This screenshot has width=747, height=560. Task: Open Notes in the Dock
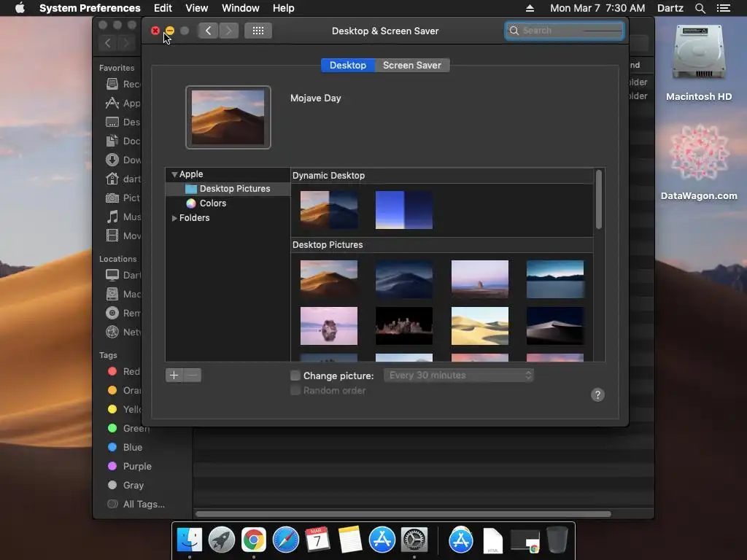pos(349,540)
